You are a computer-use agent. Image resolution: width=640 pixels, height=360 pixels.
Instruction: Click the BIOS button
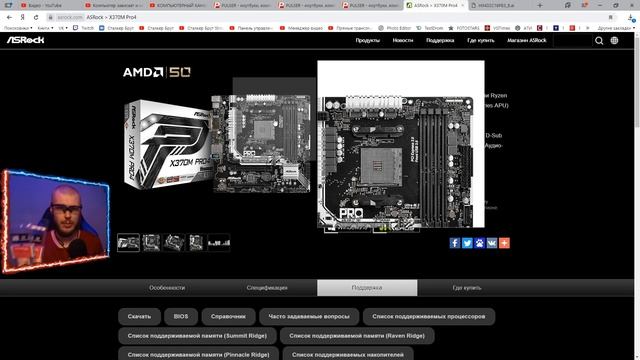(x=181, y=316)
